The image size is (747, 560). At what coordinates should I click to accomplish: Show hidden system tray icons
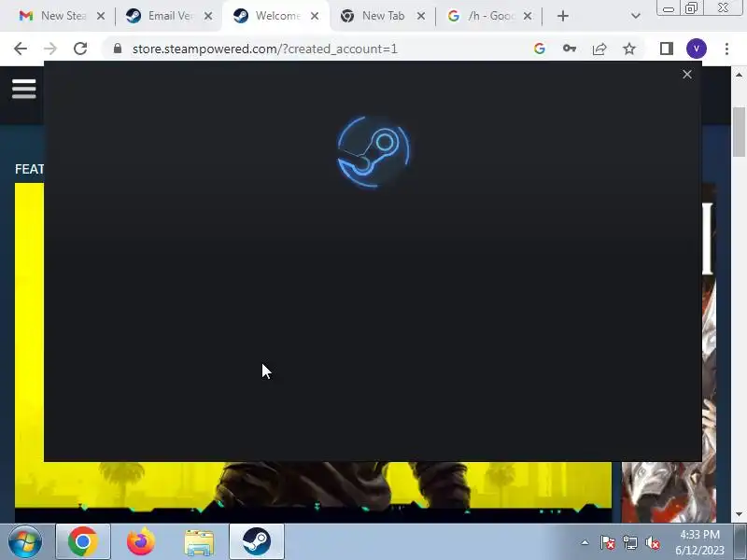[585, 542]
